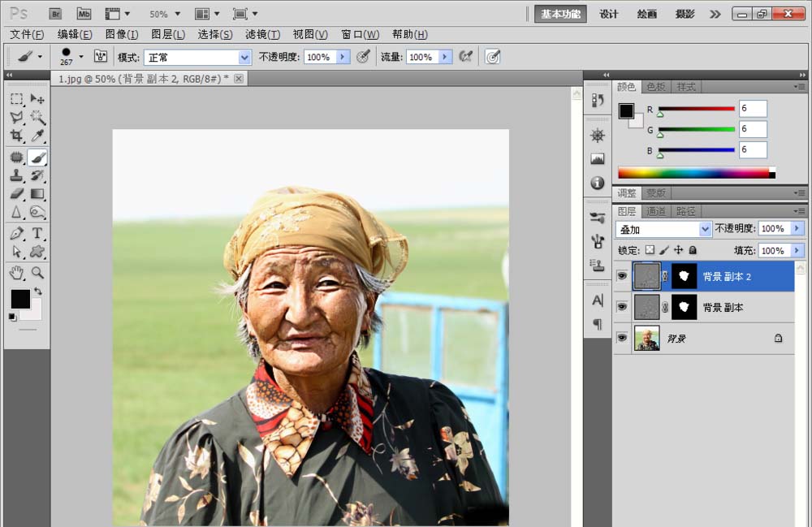Select the Clone Stamp tool

[16, 175]
